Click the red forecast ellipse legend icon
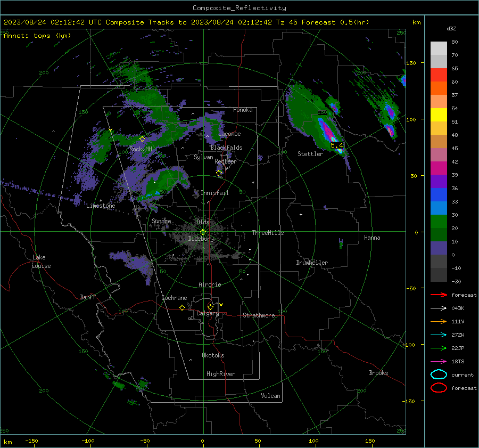The width and height of the screenshot is (479, 448). pyautogui.click(x=439, y=388)
